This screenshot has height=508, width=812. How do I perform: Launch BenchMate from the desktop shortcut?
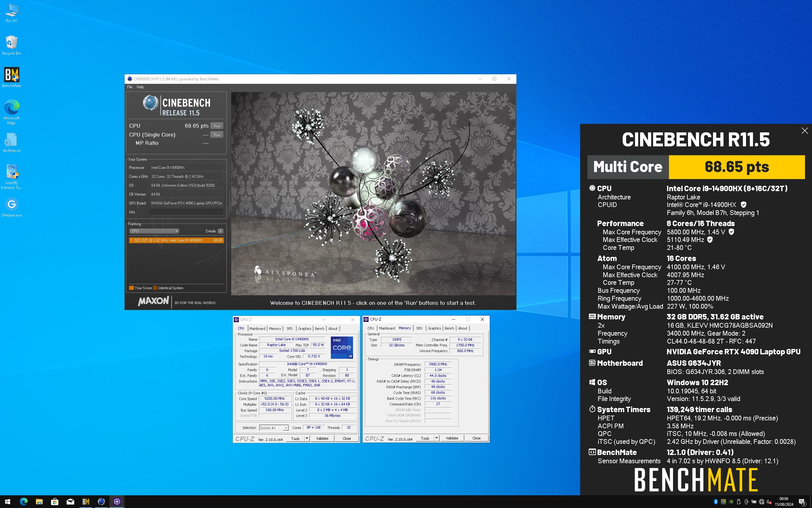pos(11,77)
